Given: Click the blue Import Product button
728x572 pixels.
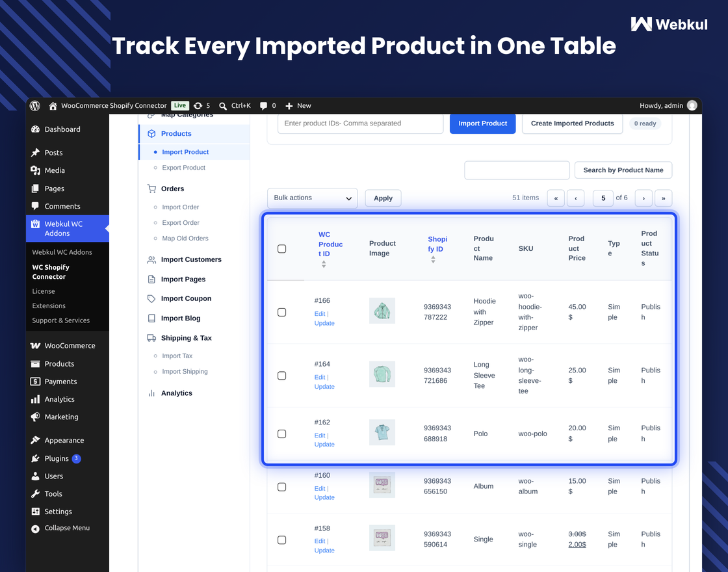Looking at the screenshot, I should pyautogui.click(x=482, y=123).
